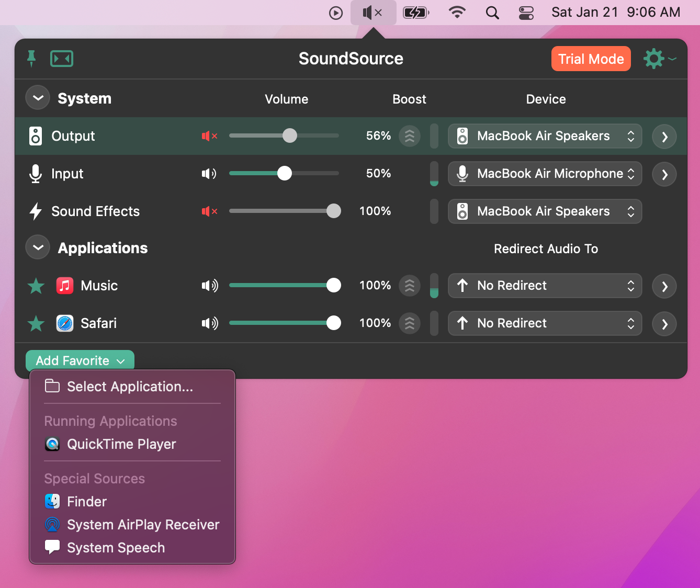This screenshot has height=588, width=700.
Task: Click the Sound Effects lightning bolt icon
Action: pyautogui.click(x=36, y=211)
